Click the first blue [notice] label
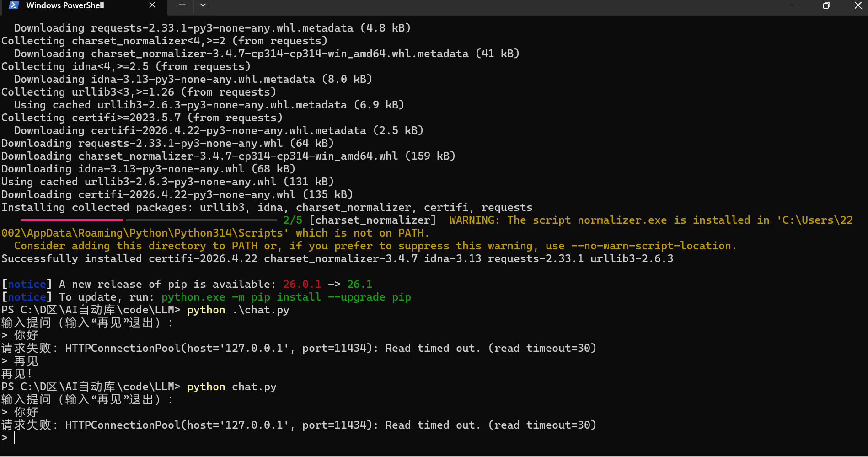The image size is (868, 457). 27,285
